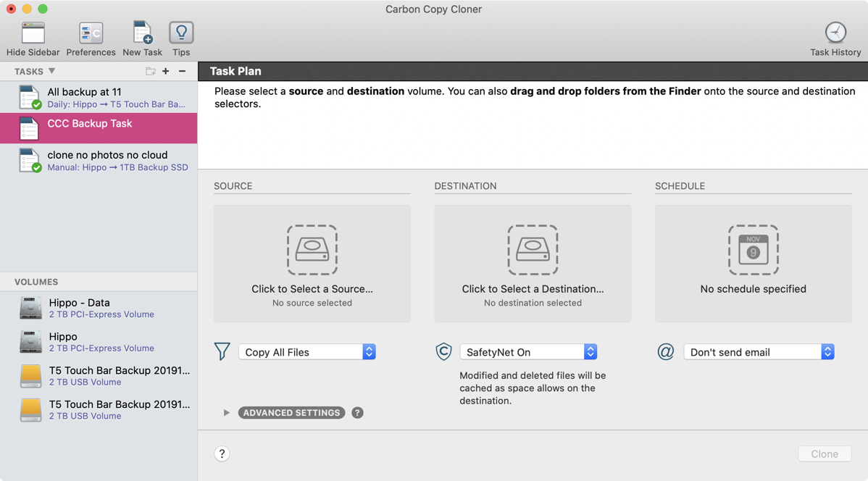Open the Copy All Files filter dropdown

307,352
